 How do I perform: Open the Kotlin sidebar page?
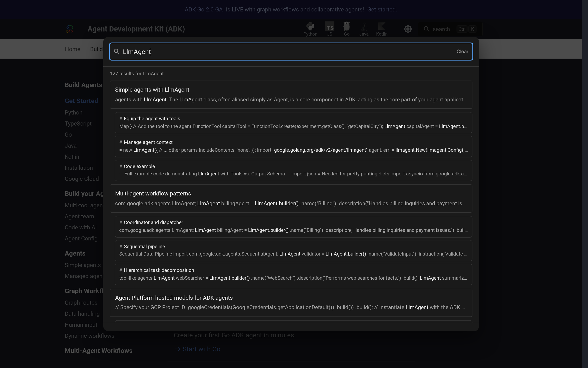tap(72, 157)
